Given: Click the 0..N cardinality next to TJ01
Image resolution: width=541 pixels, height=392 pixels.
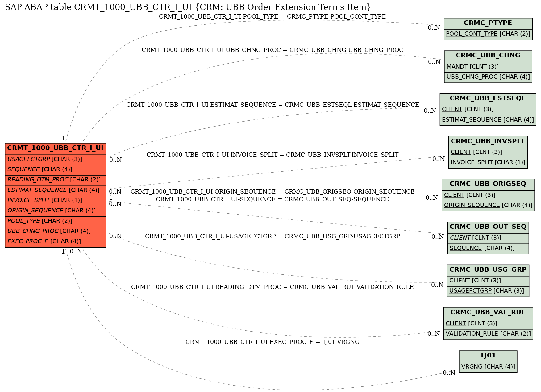Looking at the screenshot, I should [449, 373].
